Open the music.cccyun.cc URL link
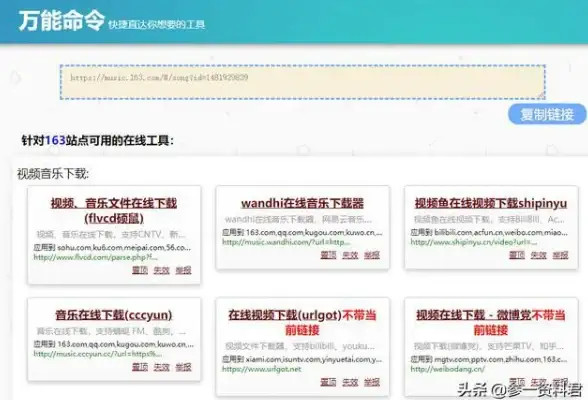This screenshot has height=400, width=588. (98, 354)
